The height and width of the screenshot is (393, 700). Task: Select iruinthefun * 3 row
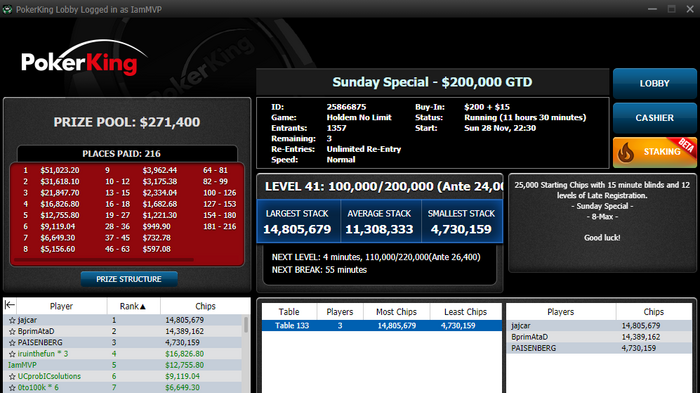[123, 354]
